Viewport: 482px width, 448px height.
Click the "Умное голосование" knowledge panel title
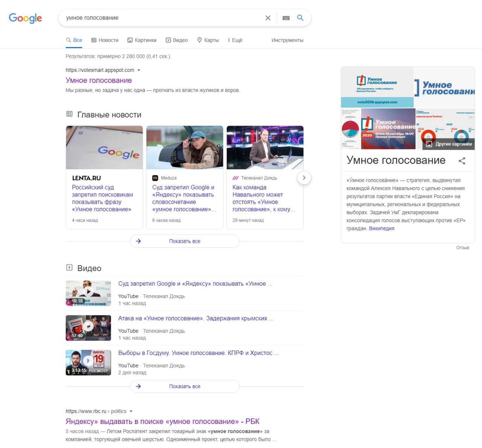pyautogui.click(x=396, y=160)
